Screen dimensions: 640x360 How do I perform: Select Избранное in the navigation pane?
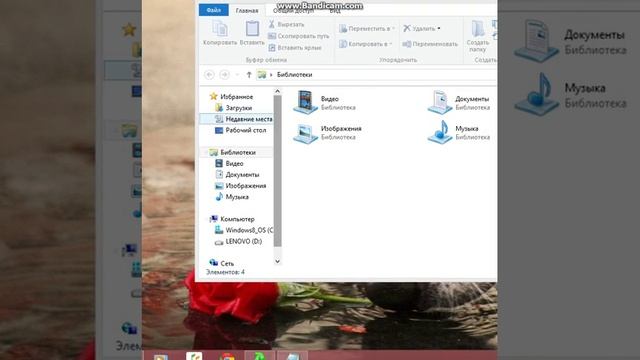[231, 97]
